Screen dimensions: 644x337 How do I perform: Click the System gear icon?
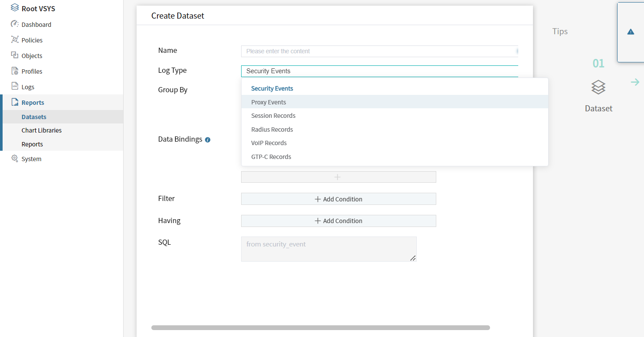[15, 159]
